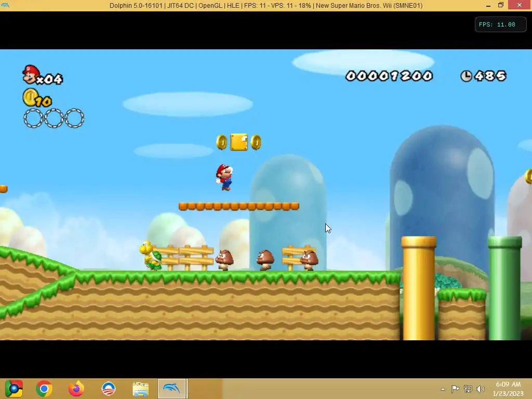Image resolution: width=532 pixels, height=399 pixels.
Task: Click the timer clock icon
Action: 466,76
